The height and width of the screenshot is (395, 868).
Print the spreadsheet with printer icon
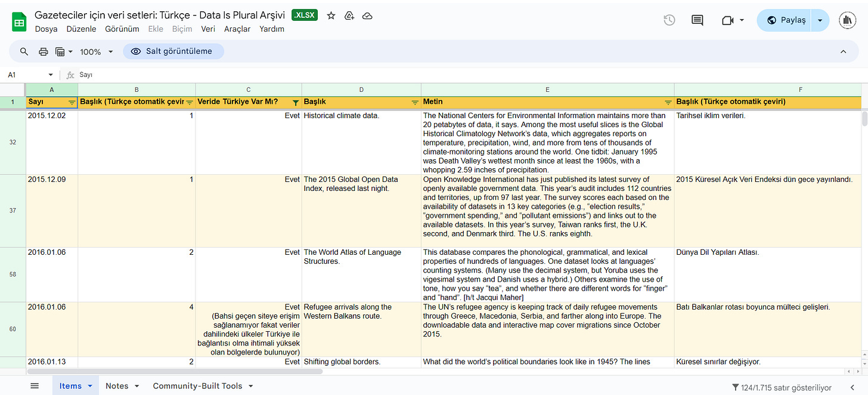pos(43,52)
